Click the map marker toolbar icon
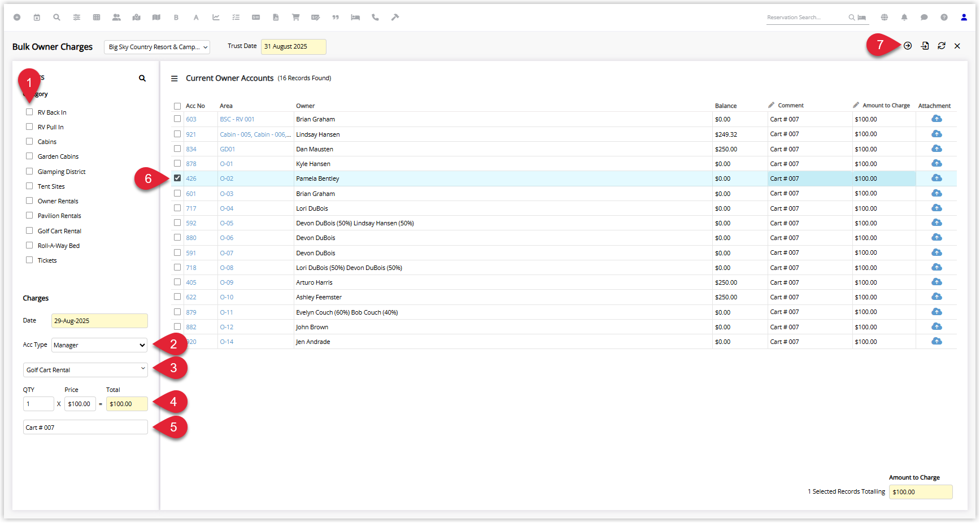 pyautogui.click(x=136, y=18)
